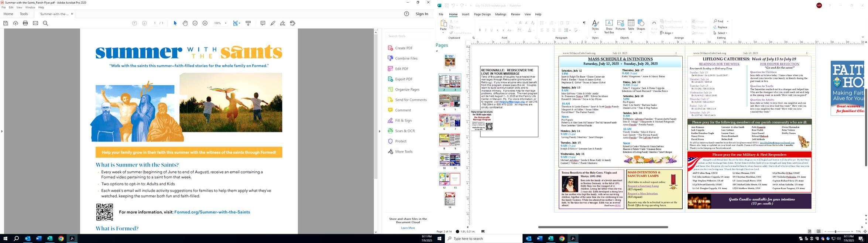This screenshot has height=243, width=868.
Task: Click Acrobat's vertical document scrollbar thumb
Action: click(376, 107)
